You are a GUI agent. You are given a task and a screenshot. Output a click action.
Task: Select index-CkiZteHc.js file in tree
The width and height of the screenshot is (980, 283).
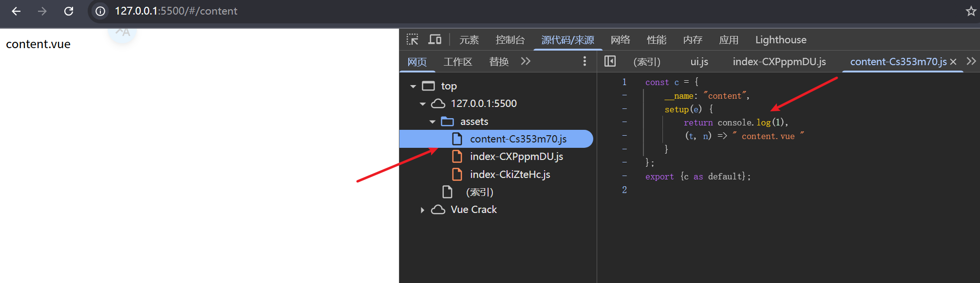point(509,175)
